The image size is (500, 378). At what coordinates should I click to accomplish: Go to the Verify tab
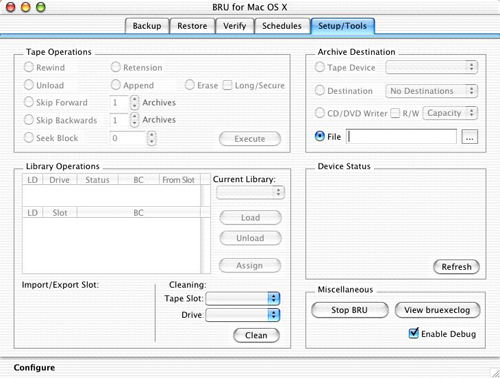[x=234, y=26]
